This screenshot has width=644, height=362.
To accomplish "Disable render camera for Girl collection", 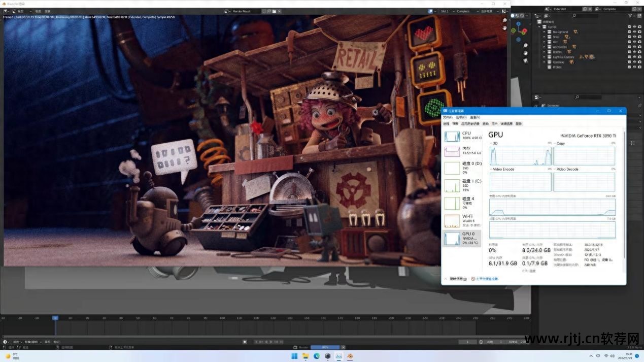I will point(639,42).
